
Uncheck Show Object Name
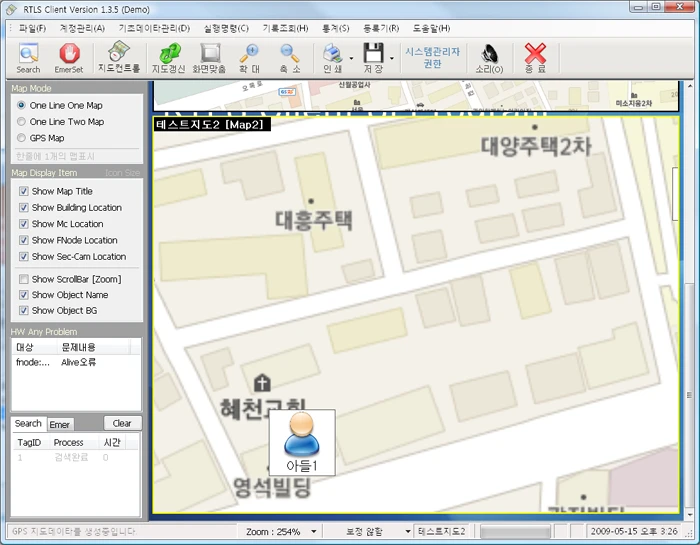[x=24, y=295]
